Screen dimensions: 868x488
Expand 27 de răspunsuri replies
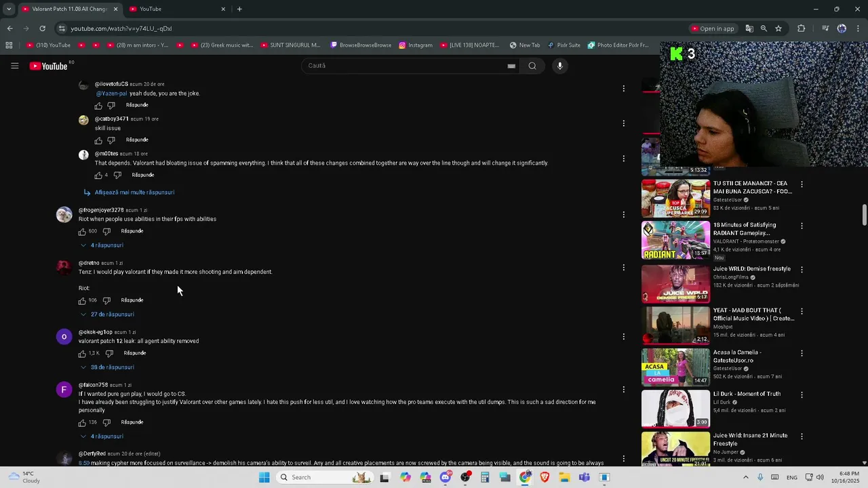pos(107,314)
